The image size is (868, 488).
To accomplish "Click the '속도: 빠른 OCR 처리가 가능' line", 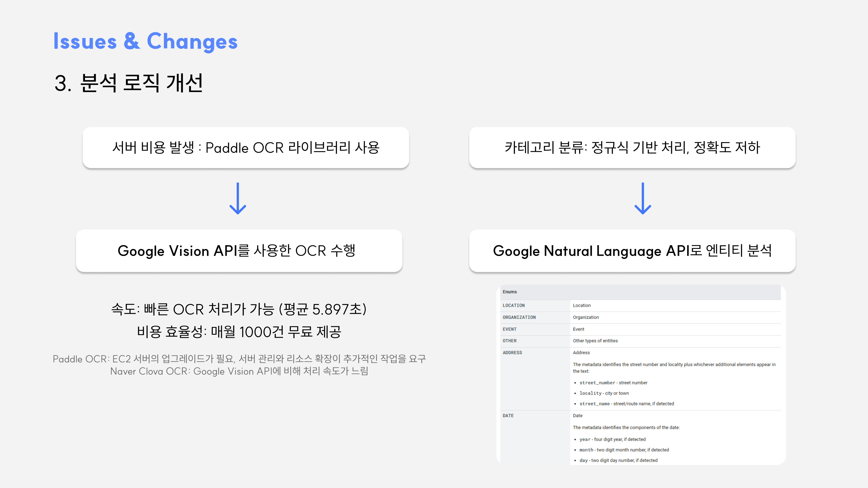I will tap(239, 309).
